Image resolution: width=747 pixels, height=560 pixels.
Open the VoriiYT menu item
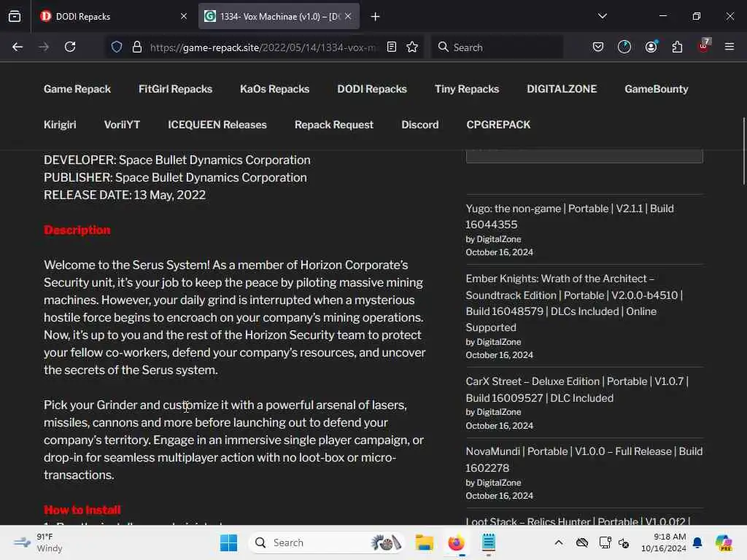(122, 125)
